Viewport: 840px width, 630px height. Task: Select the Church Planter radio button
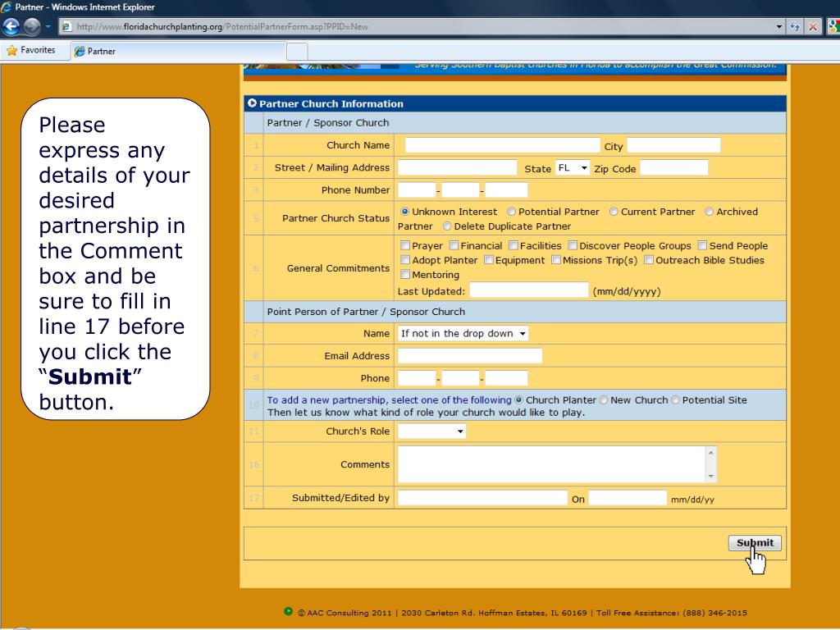tap(518, 399)
